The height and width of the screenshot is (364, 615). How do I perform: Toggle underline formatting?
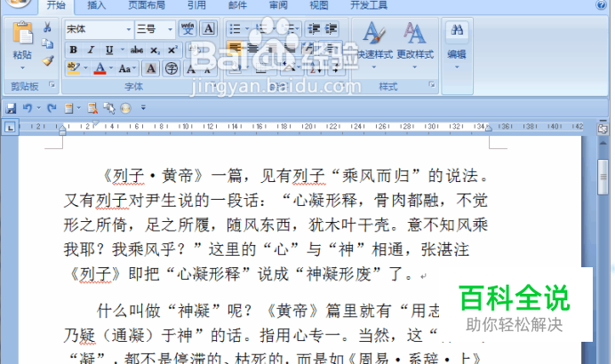click(x=109, y=50)
